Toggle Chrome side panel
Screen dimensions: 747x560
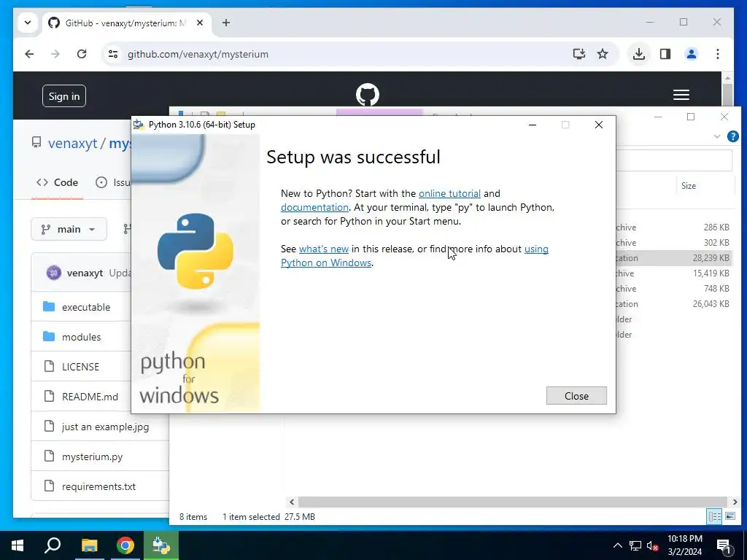pos(665,54)
